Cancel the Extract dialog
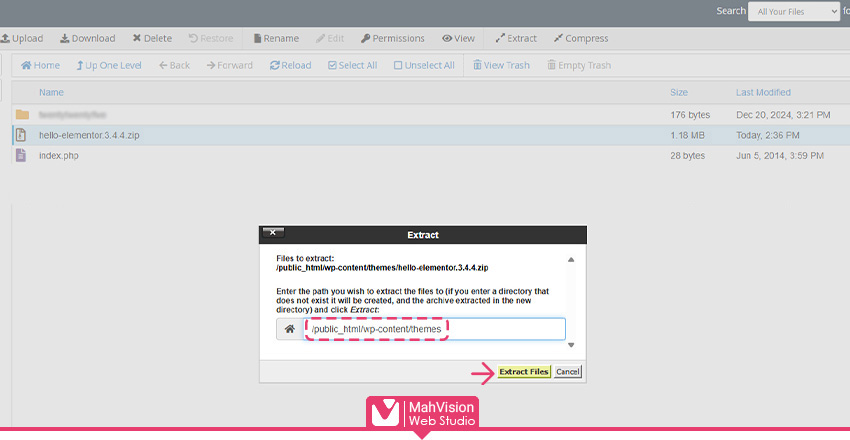This screenshot has width=850, height=440. point(568,371)
